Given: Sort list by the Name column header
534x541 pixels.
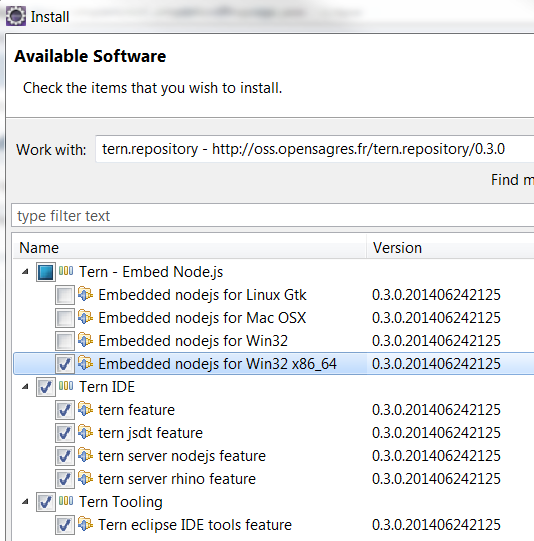Looking at the screenshot, I should click(x=189, y=248).
